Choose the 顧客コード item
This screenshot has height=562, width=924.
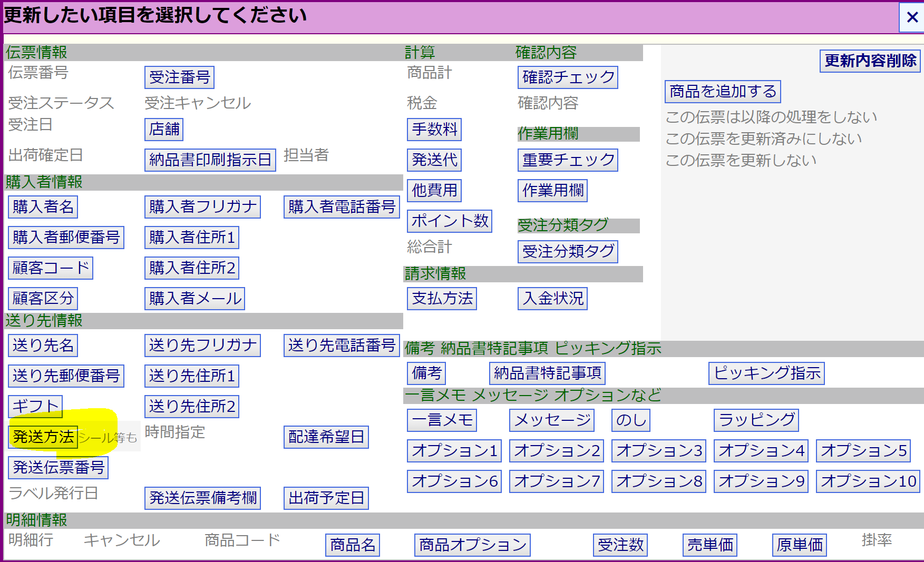[51, 268]
